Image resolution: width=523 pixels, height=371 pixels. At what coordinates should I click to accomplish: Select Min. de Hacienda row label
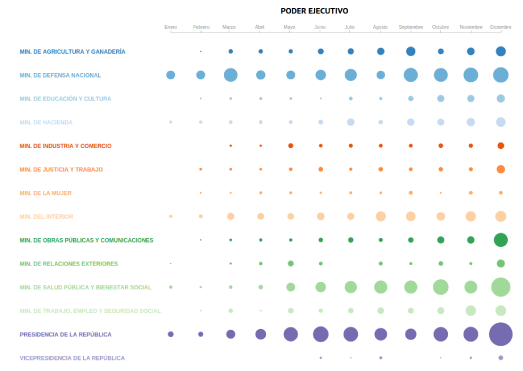46,122
